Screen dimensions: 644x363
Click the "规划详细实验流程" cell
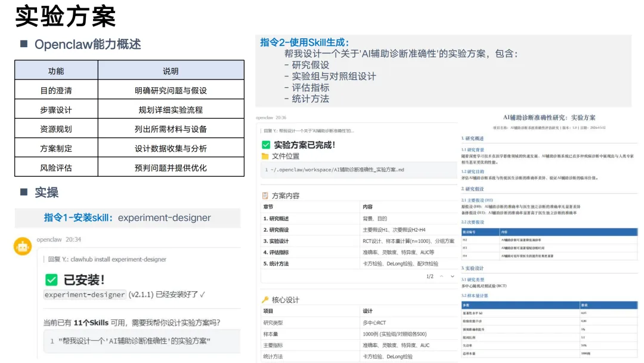171,109
